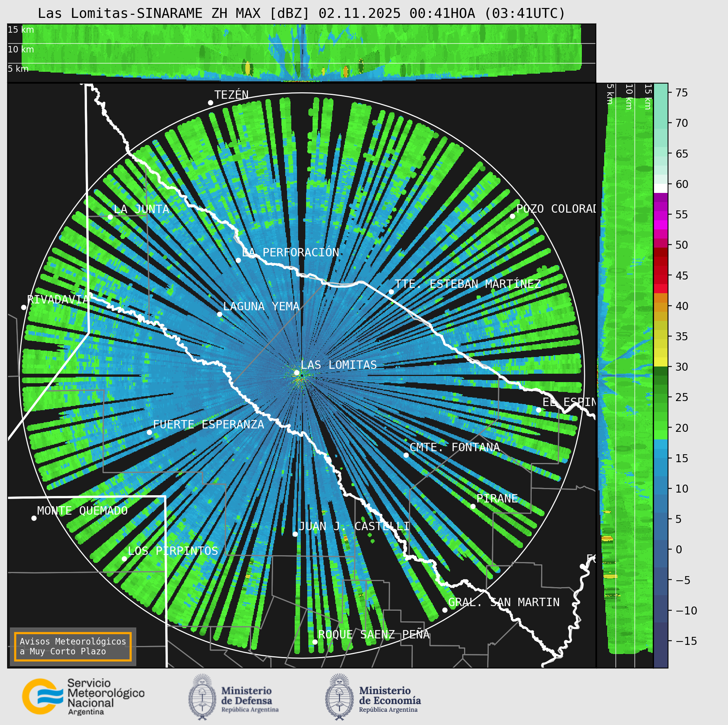Click the 10 km label in top cross-section
Viewport: 728px width, 725px height.
pyautogui.click(x=21, y=49)
